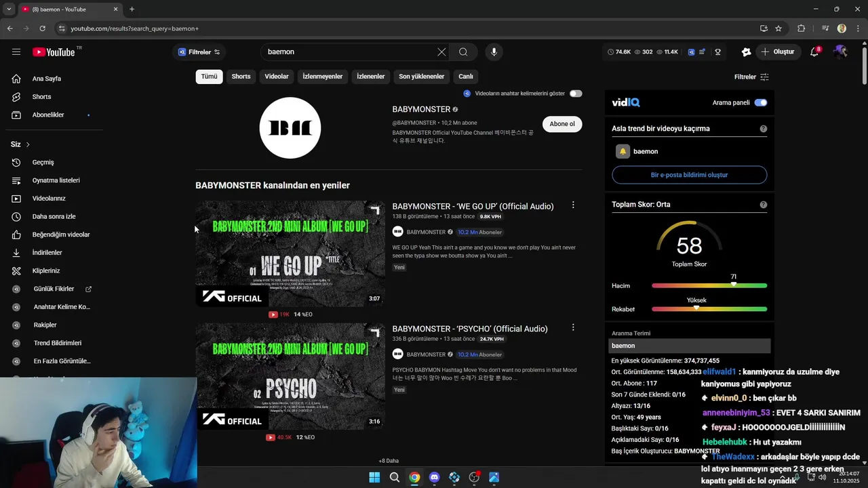Open the YouTube guide hamburger menu
Image resolution: width=868 pixels, height=488 pixels.
point(16,52)
